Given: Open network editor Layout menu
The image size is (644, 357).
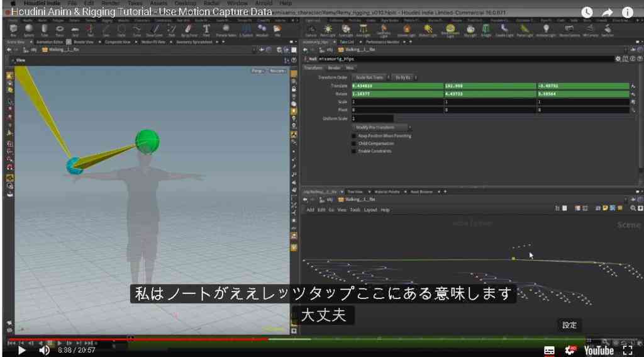Looking at the screenshot, I should (370, 210).
